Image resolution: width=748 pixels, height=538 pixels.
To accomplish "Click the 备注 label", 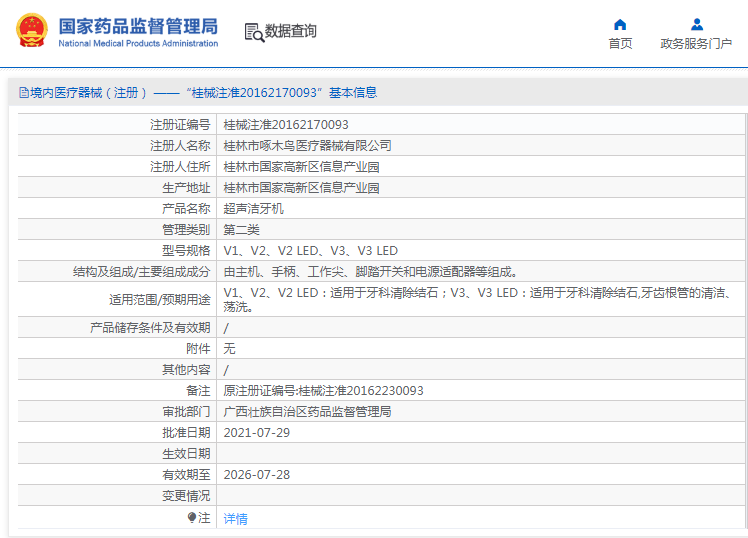I will click(198, 391).
